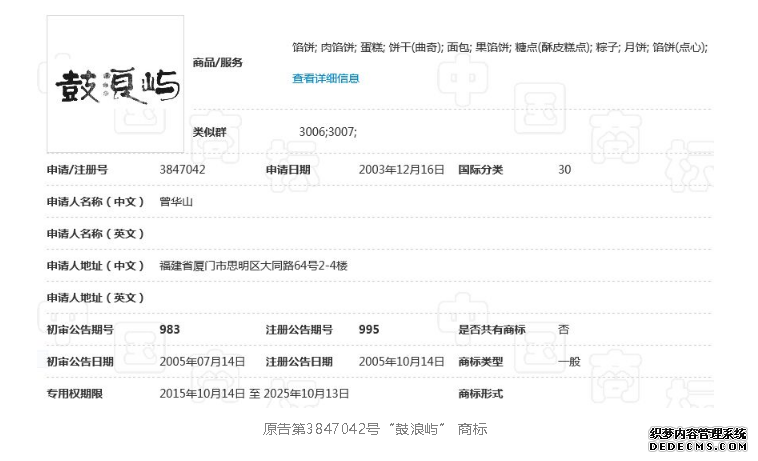
Task: Select the international class value 30
Action: (x=565, y=170)
